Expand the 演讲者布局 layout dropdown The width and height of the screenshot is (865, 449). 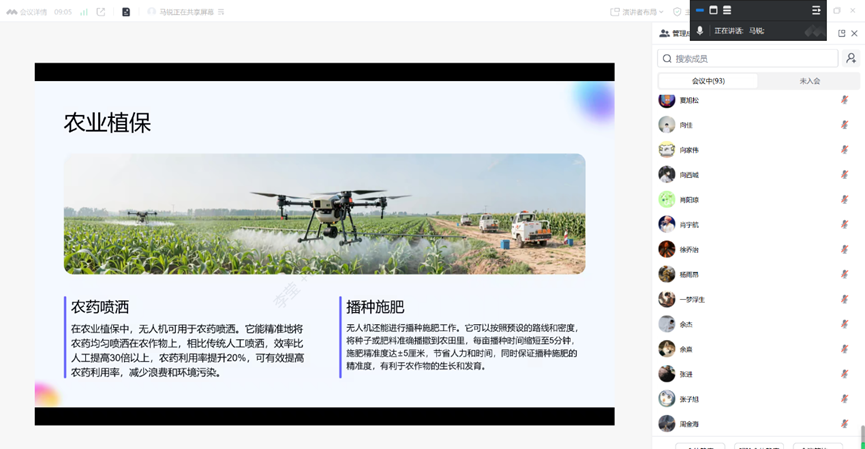pyautogui.click(x=636, y=12)
